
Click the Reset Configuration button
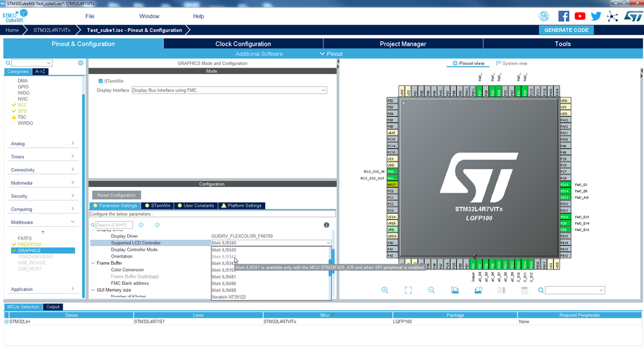pos(117,195)
